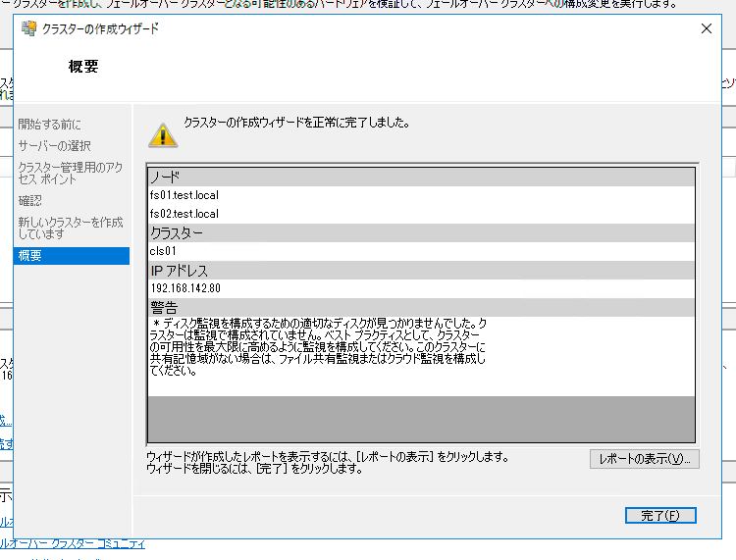The height and width of the screenshot is (560, 736).
Task: Click the disk witness warning message text
Action: click(x=318, y=347)
